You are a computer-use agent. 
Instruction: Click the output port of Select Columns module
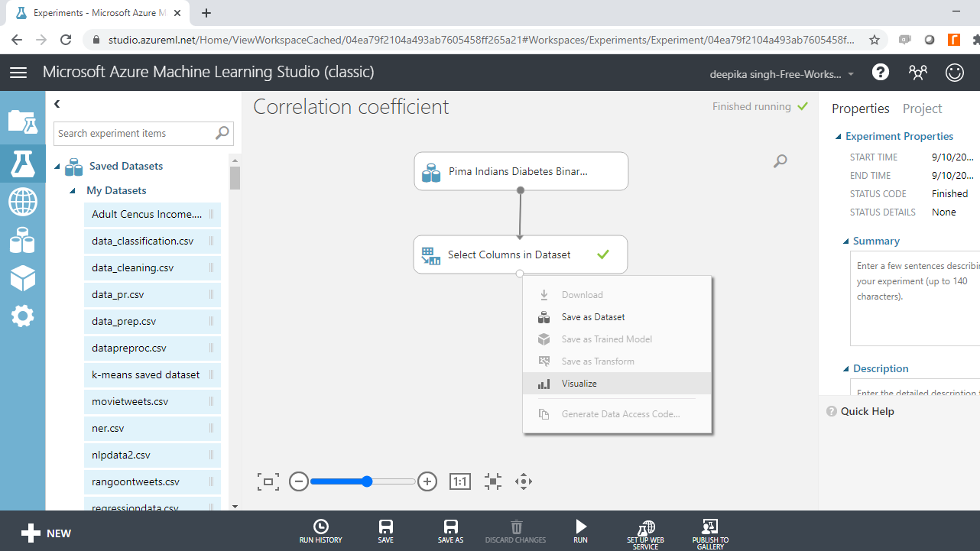click(x=520, y=274)
